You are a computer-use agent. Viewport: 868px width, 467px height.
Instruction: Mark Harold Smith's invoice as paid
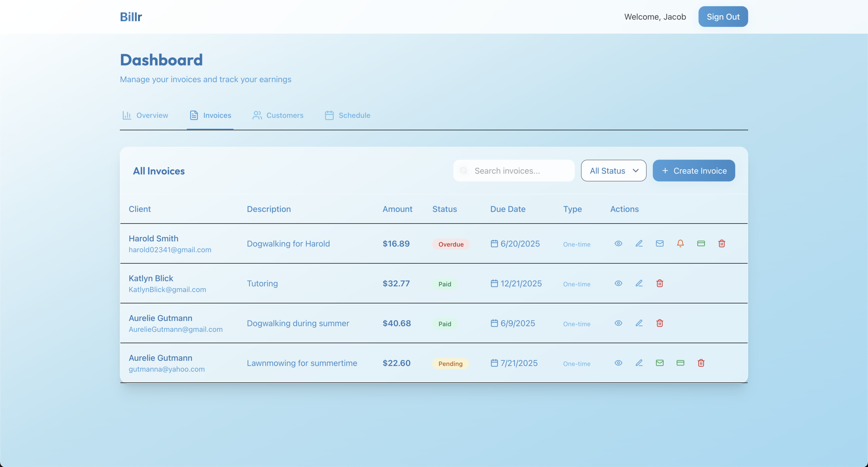(x=701, y=243)
